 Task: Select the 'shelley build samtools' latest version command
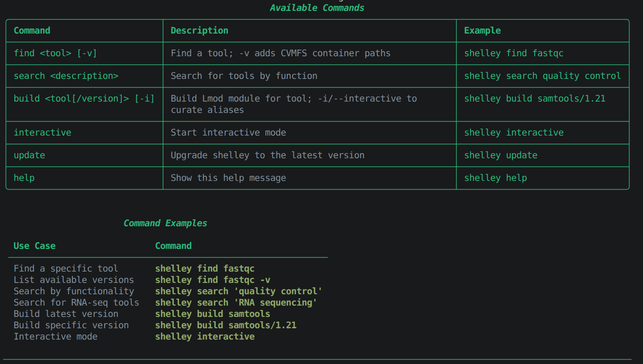pos(213,314)
